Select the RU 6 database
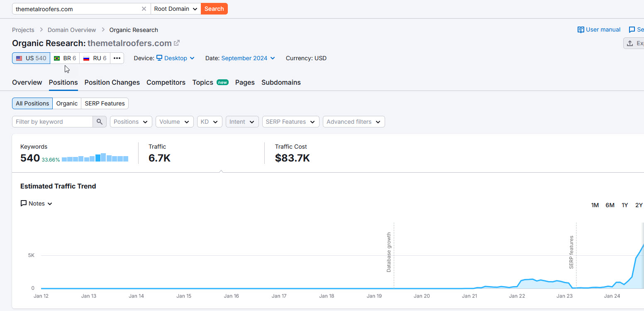644x311 pixels. (x=95, y=58)
